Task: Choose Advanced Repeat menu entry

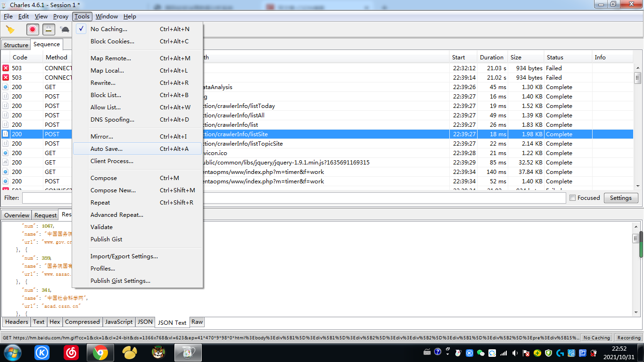Action: click(x=138, y=215)
